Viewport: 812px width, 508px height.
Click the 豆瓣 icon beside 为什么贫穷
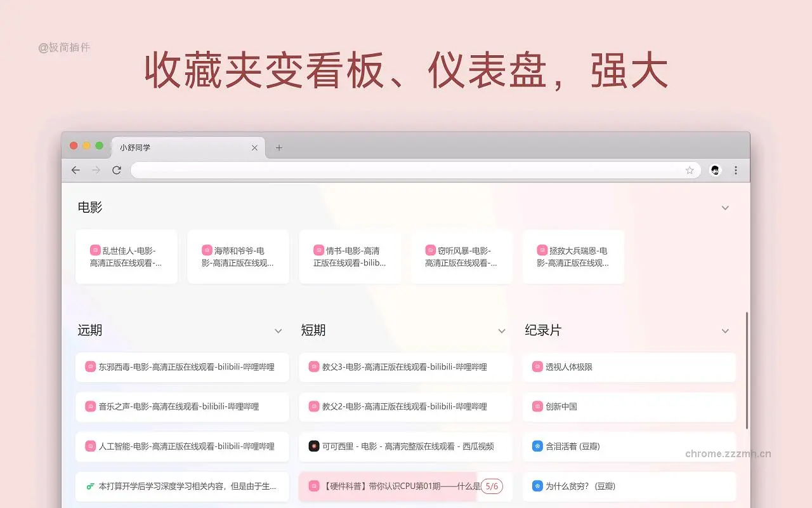(x=537, y=486)
